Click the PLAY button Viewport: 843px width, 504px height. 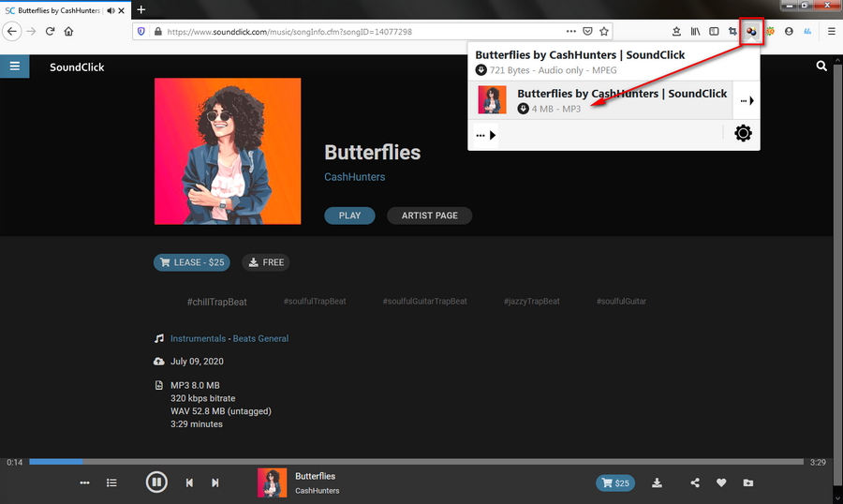pos(349,215)
